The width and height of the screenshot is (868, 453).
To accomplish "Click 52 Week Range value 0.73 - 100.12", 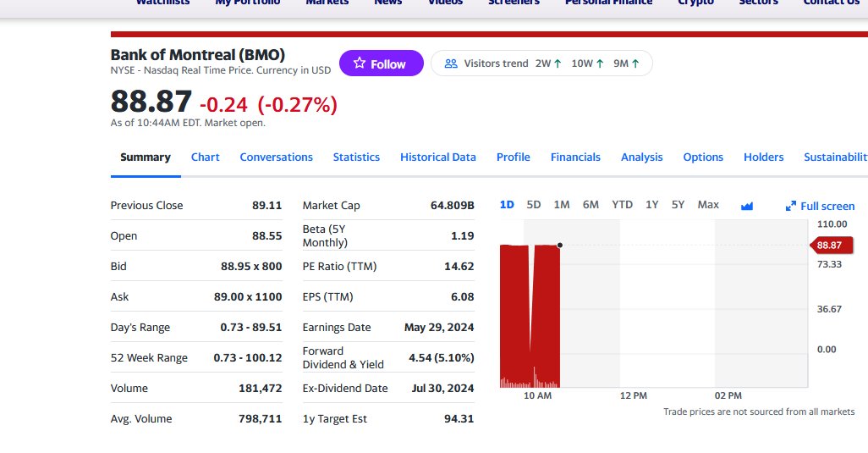I will [x=248, y=358].
